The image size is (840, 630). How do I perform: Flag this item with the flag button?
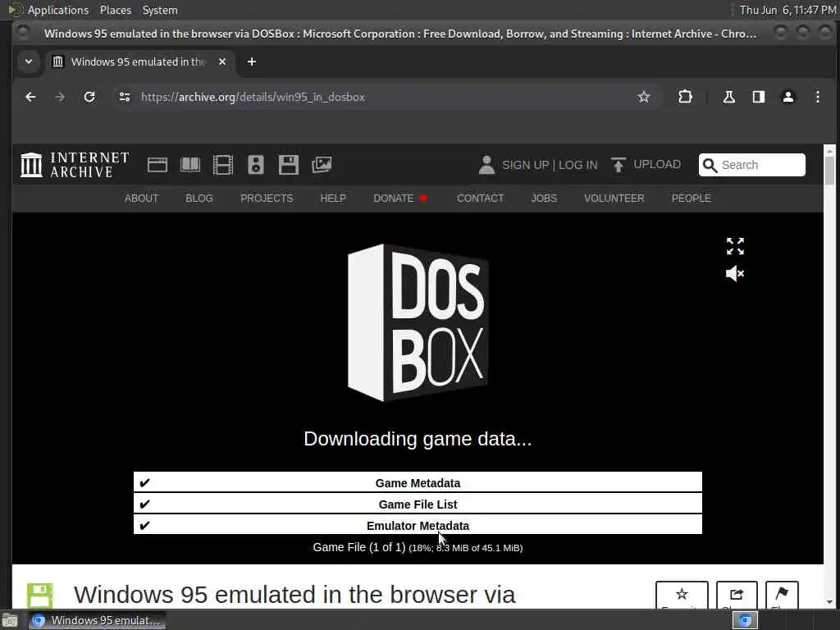pyautogui.click(x=782, y=595)
